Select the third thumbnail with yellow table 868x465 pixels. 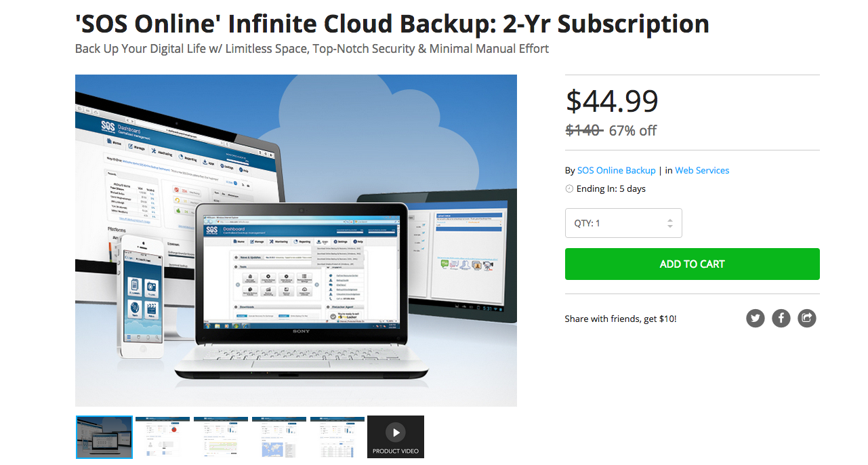(x=221, y=437)
